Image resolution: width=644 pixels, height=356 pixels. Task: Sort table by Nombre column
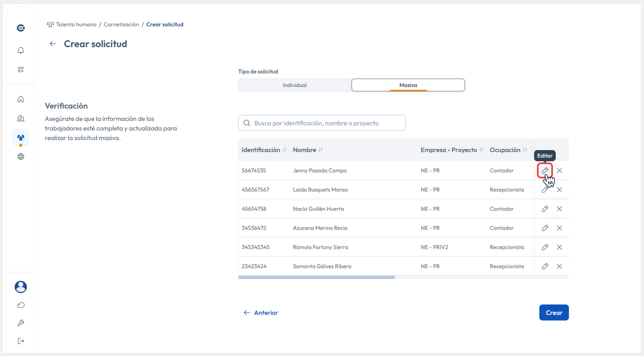click(320, 150)
